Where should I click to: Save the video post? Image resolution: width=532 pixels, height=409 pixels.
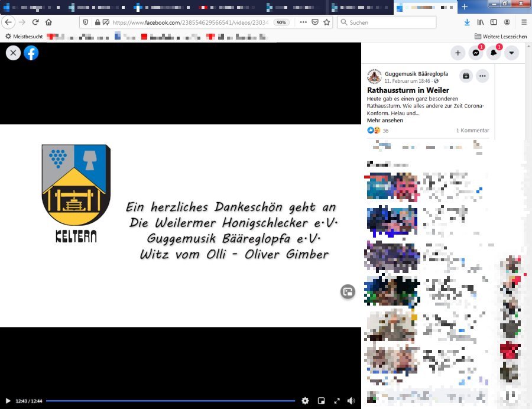(466, 76)
